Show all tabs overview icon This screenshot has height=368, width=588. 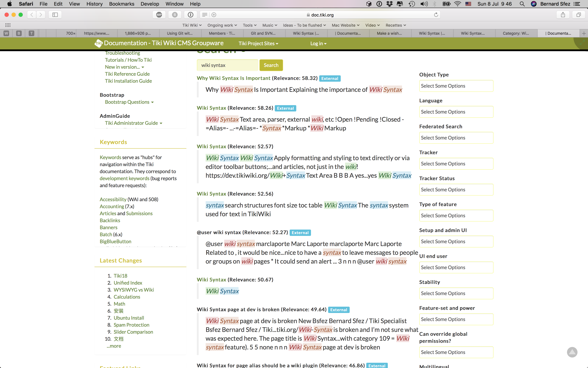(579, 15)
